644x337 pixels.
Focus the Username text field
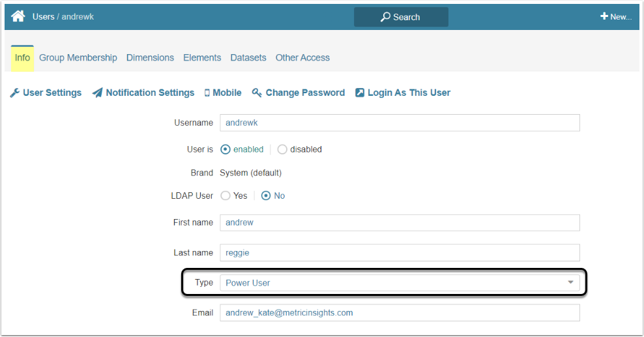(400, 123)
